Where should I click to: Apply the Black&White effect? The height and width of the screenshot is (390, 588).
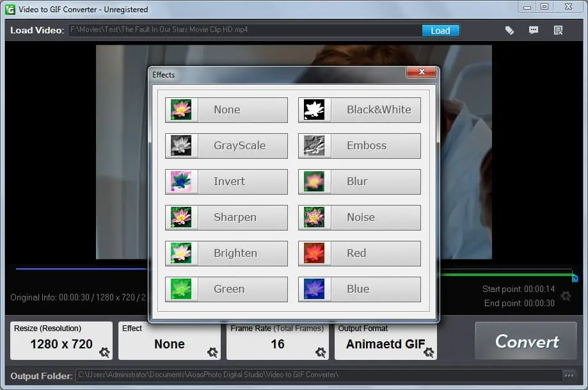coord(359,110)
